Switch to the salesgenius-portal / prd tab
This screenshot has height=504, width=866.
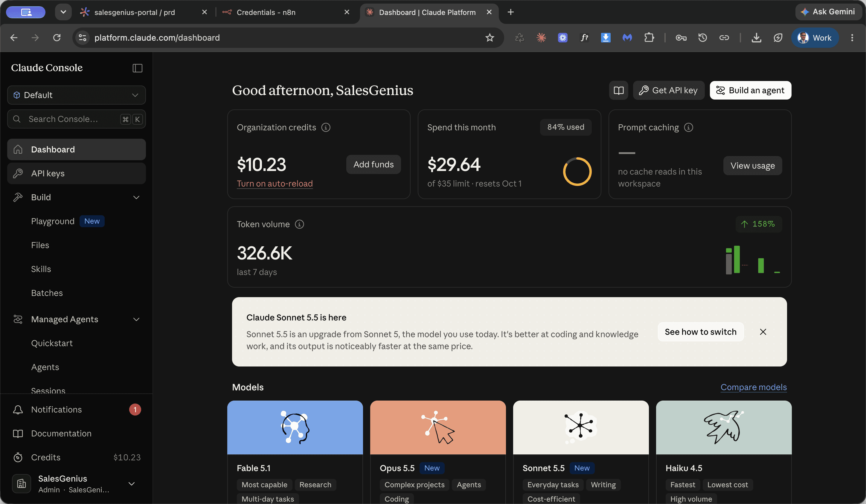click(134, 12)
